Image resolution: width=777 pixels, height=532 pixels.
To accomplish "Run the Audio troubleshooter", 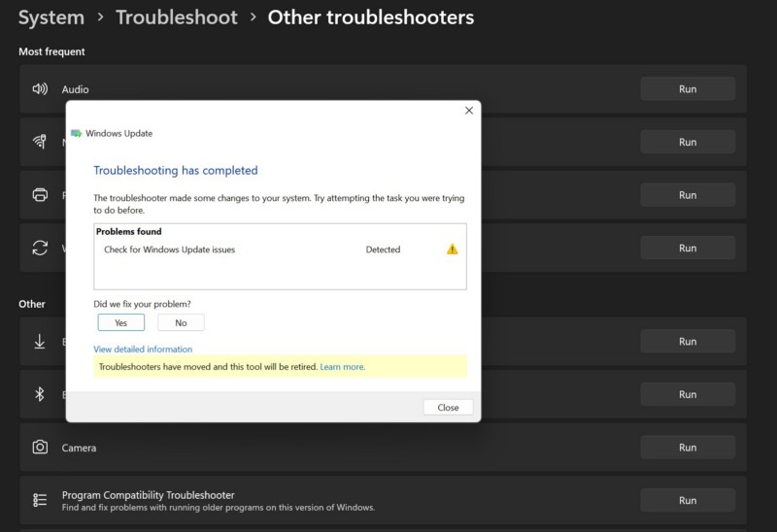I will (x=687, y=89).
